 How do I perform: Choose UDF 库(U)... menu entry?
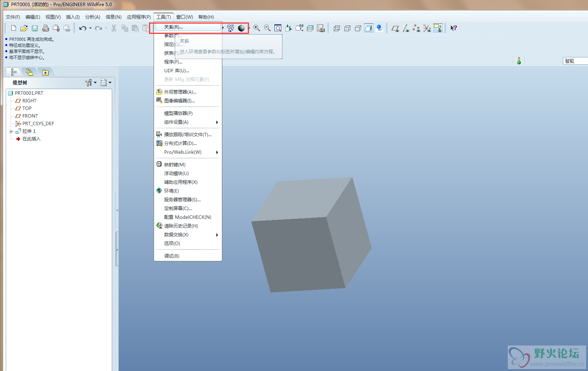tap(188, 71)
